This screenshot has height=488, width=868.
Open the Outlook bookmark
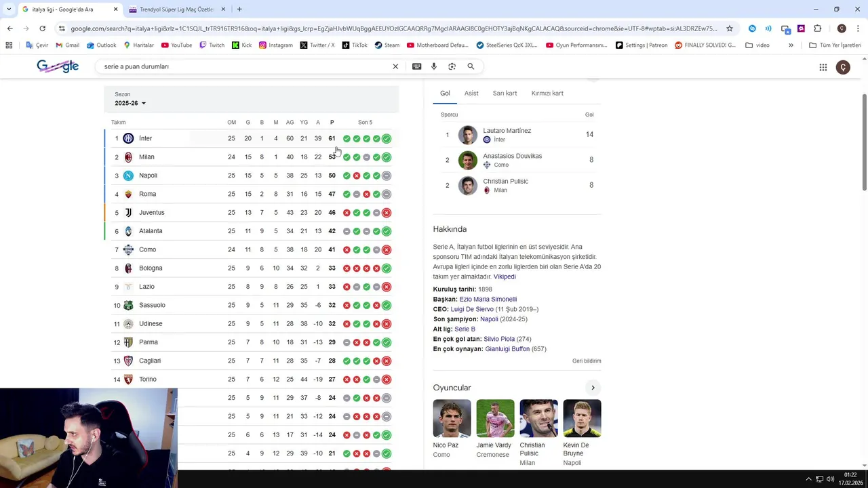coord(101,45)
